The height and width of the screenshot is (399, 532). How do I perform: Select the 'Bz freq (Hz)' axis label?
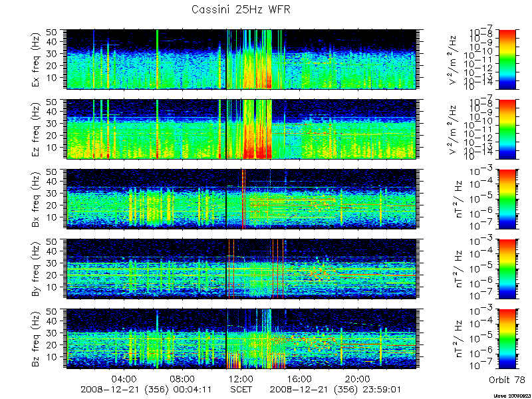click(35, 339)
